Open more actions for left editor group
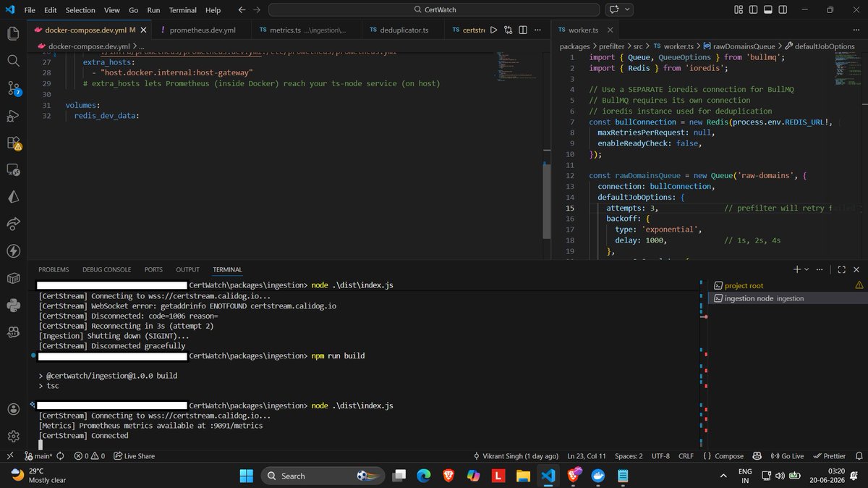The image size is (868, 488). [536, 30]
